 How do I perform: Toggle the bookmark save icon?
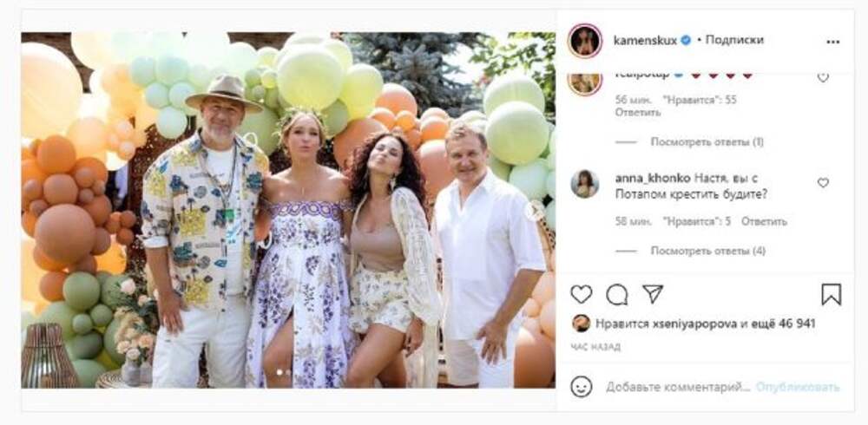tap(831, 295)
